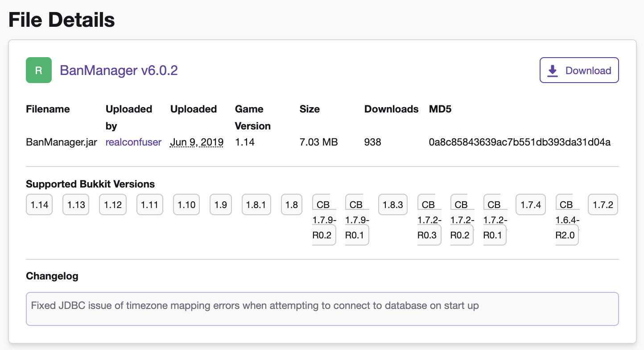This screenshot has height=350, width=644.
Task: Choose the CB 1.6.4-R2.0 version tag
Action: point(567,220)
